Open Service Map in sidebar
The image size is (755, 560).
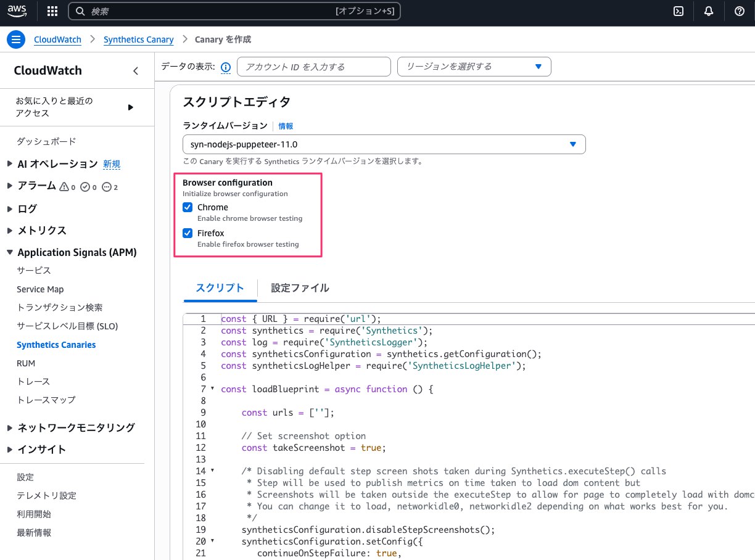point(40,289)
